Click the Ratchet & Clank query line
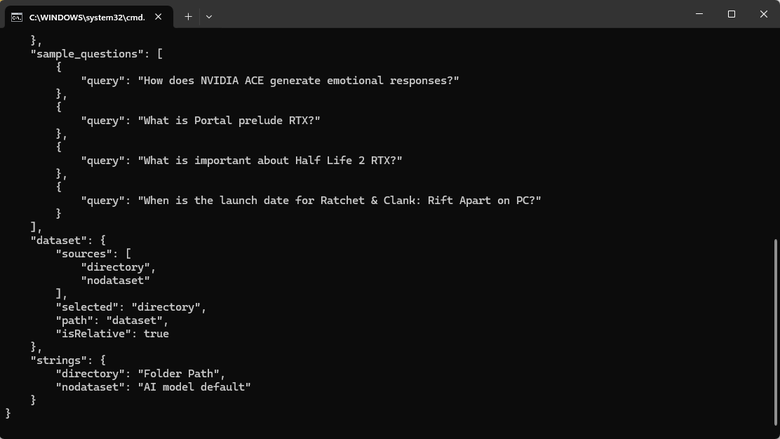The image size is (780, 439). [311, 200]
